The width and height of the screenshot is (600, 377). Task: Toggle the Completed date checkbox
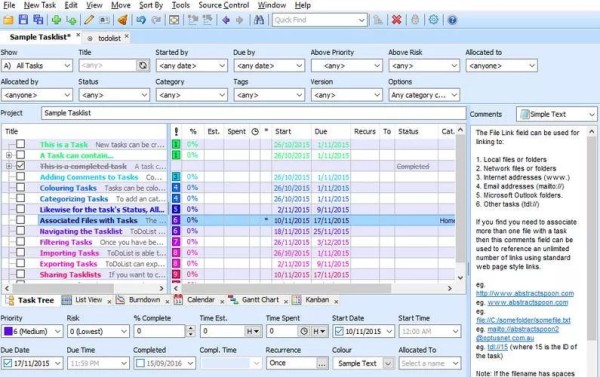140,363
